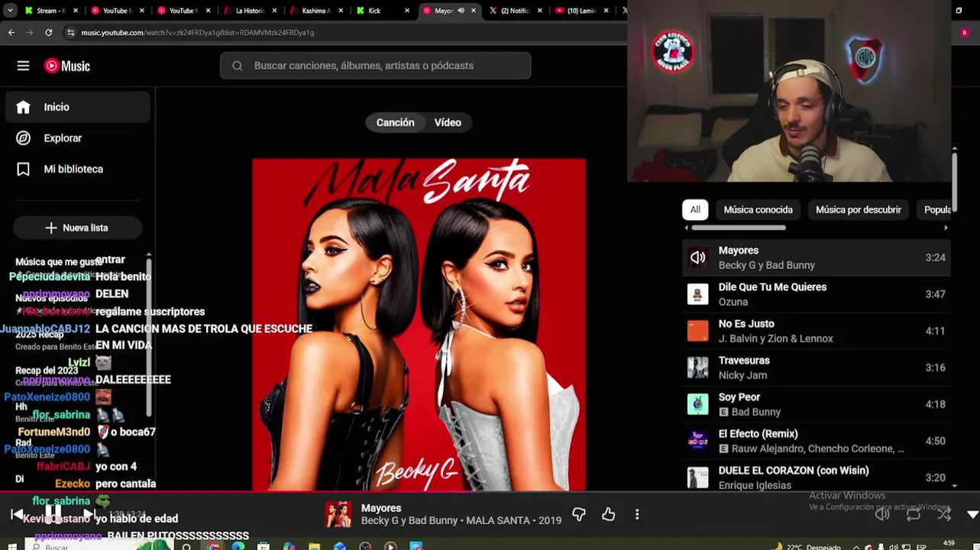Click the Travesuras track thumbnail

(697, 367)
